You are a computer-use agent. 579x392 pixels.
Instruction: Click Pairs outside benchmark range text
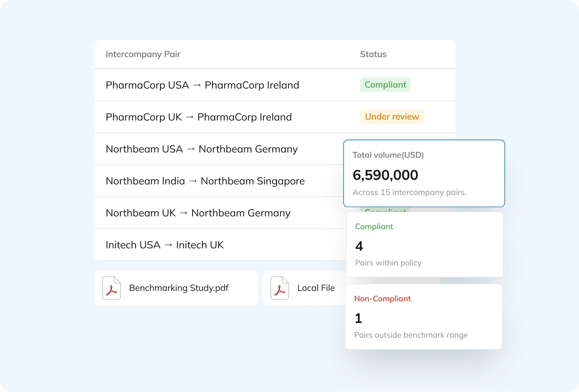click(x=411, y=335)
